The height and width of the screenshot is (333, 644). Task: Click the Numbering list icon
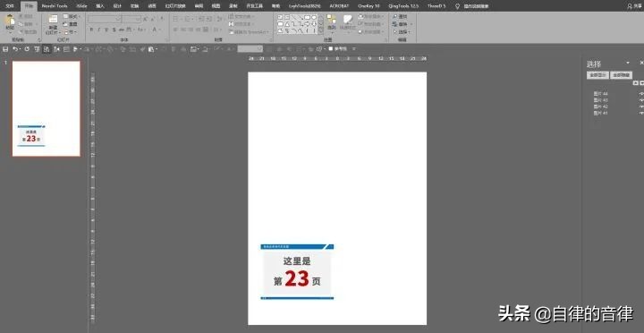[x=189, y=19]
